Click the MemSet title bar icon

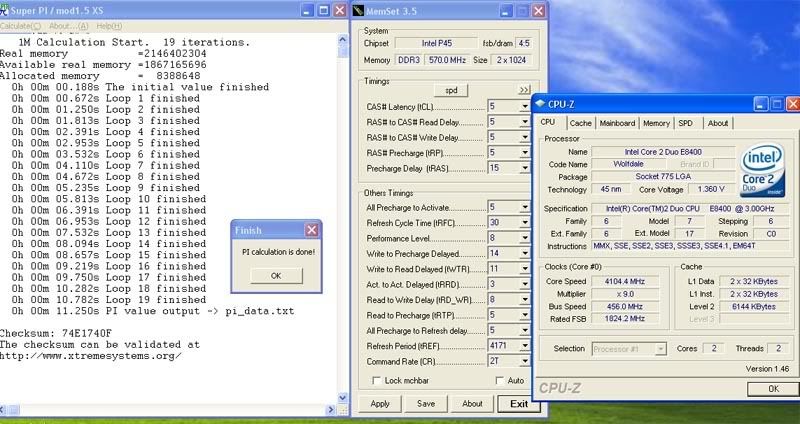click(x=359, y=11)
